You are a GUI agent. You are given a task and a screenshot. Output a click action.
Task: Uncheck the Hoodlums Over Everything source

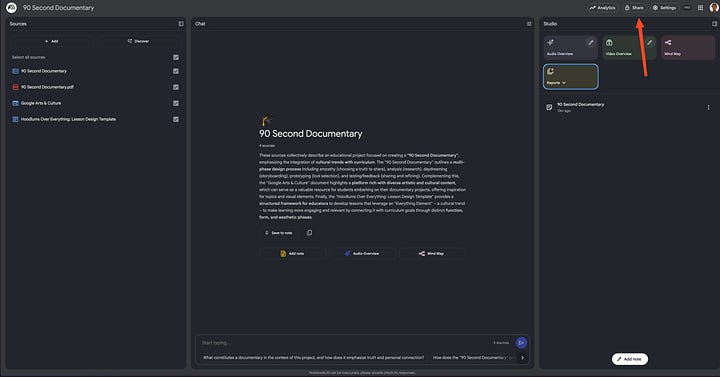(176, 119)
